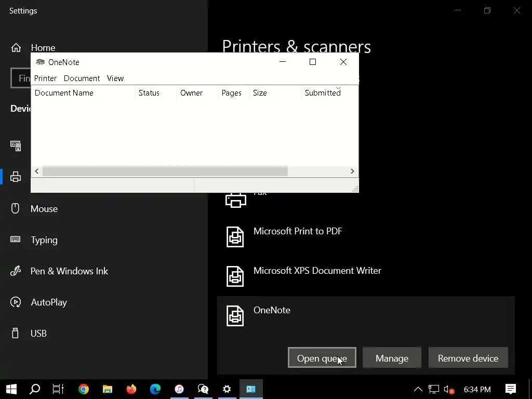The height and width of the screenshot is (399, 532).
Task: Click Remove device for OneNote
Action: pyautogui.click(x=468, y=357)
